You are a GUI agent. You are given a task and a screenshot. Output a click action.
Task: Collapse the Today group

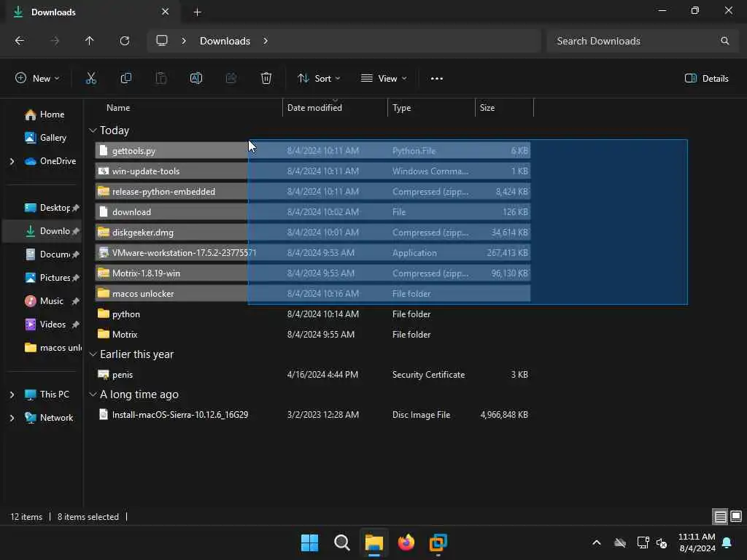(x=93, y=131)
